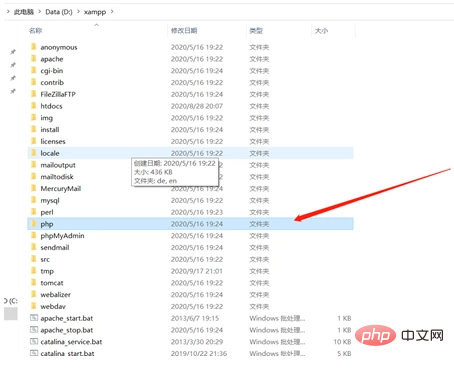Click the 2019/10/22 21:36 date cell

click(x=199, y=353)
